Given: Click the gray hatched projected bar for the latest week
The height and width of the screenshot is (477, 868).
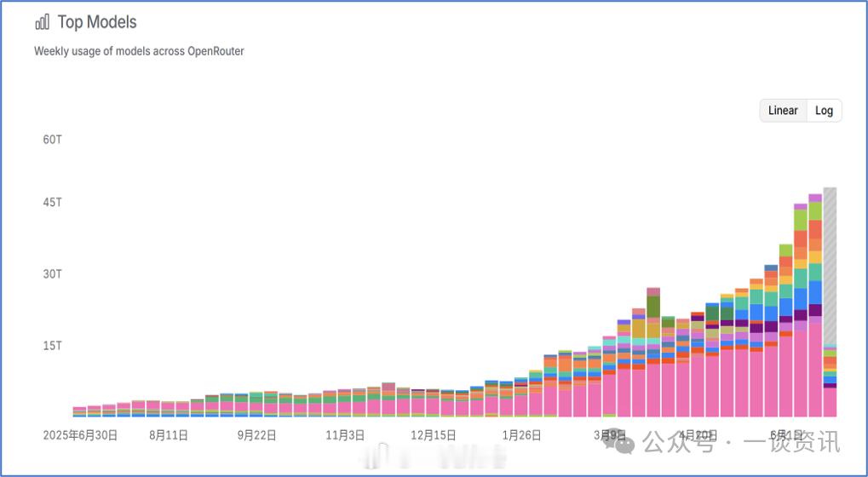Looking at the screenshot, I should [x=830, y=266].
